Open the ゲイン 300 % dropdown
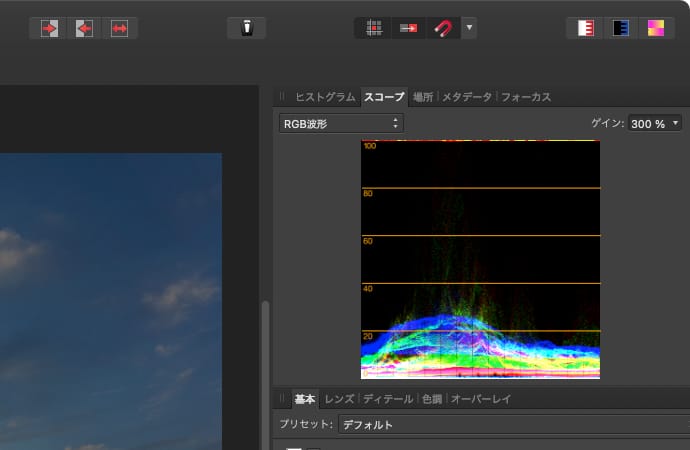 (x=655, y=123)
